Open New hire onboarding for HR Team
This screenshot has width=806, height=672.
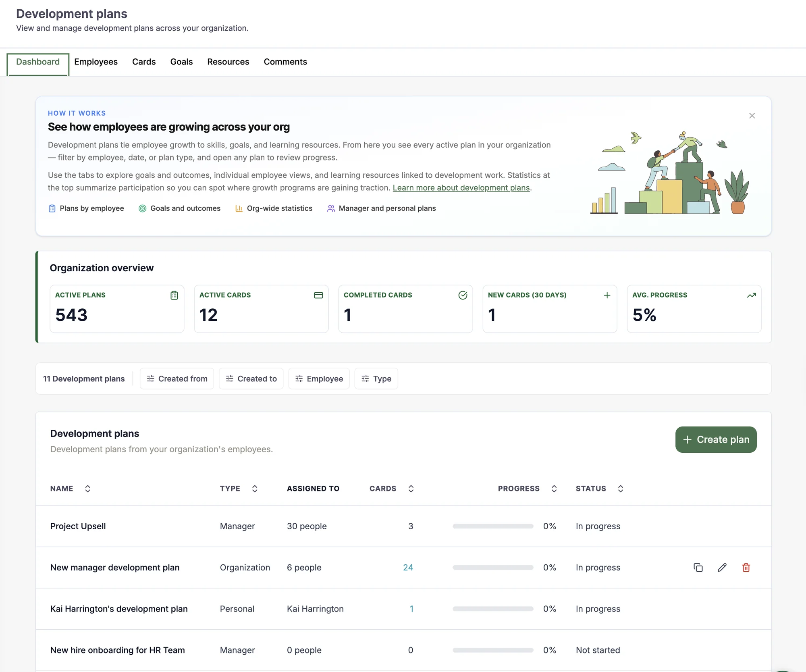pos(117,650)
